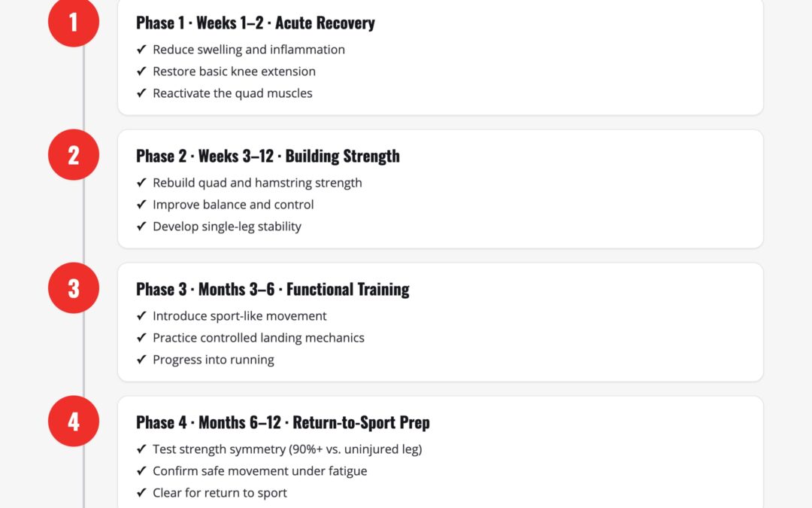Click the red phase 3 circle badge
Screen dimensions: 812x508
[74, 288]
